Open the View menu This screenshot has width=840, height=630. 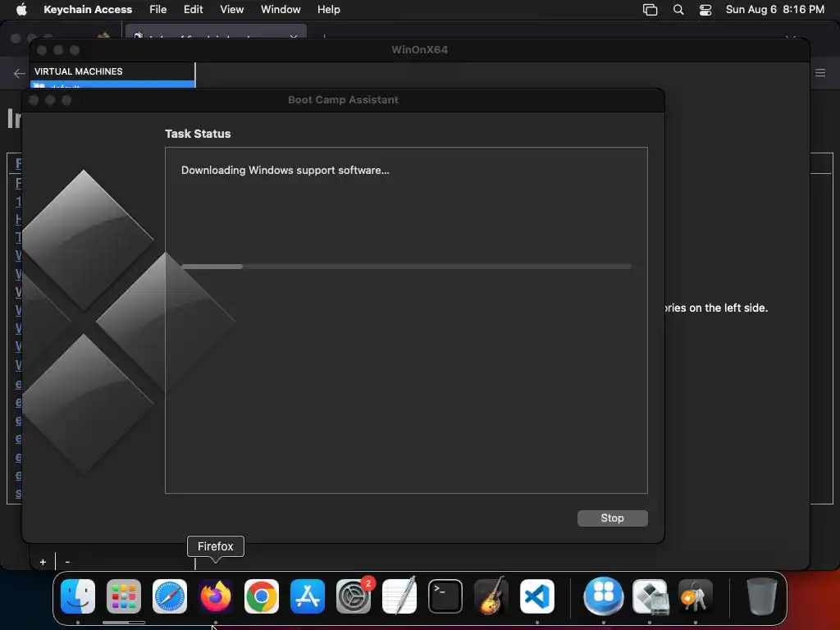click(231, 10)
